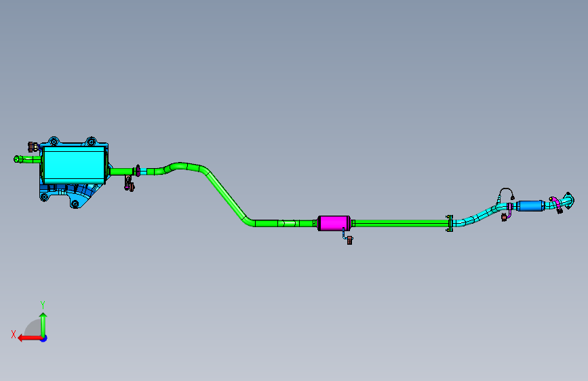Image resolution: width=588 pixels, height=381 pixels.
Task: Select the black sensor wire loop
Action: [506, 193]
